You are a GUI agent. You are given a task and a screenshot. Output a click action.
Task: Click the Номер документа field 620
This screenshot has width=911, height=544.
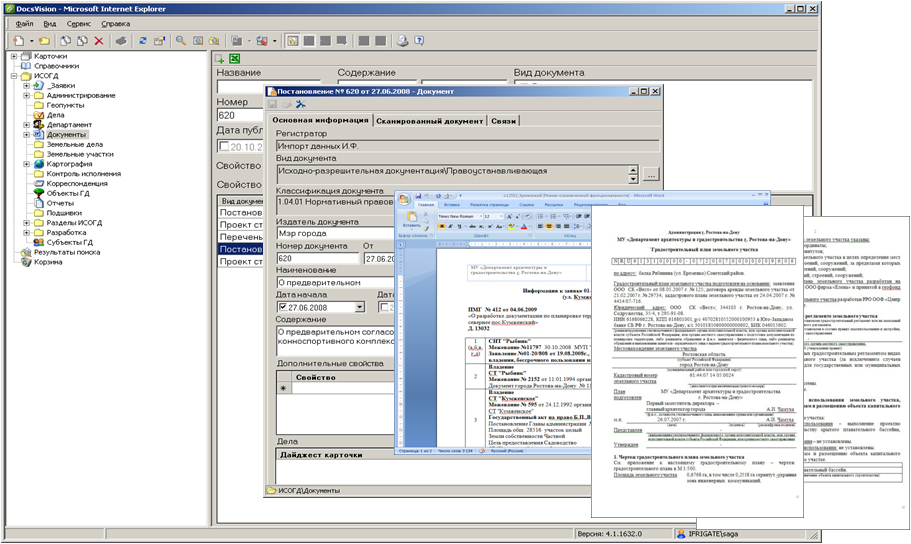tap(318, 259)
